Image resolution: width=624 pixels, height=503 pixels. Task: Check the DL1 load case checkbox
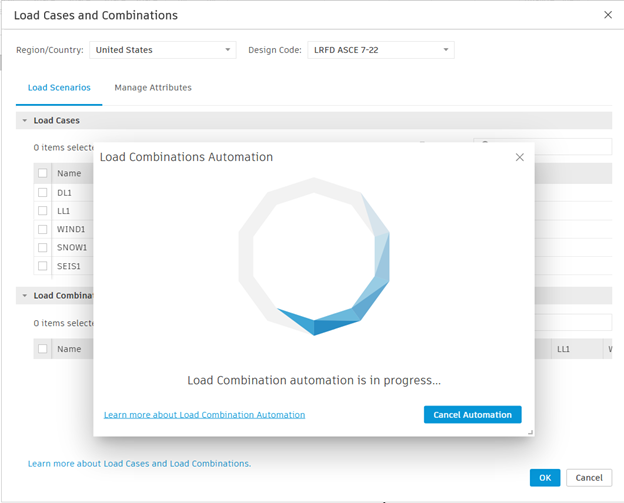(43, 192)
